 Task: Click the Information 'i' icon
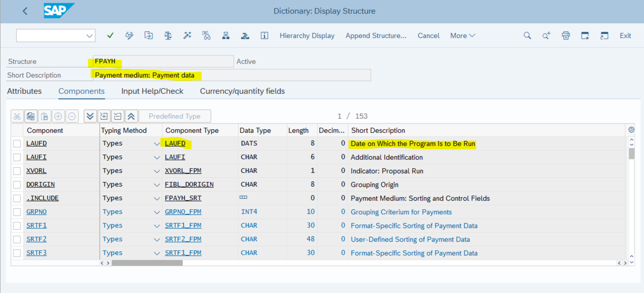point(264,36)
